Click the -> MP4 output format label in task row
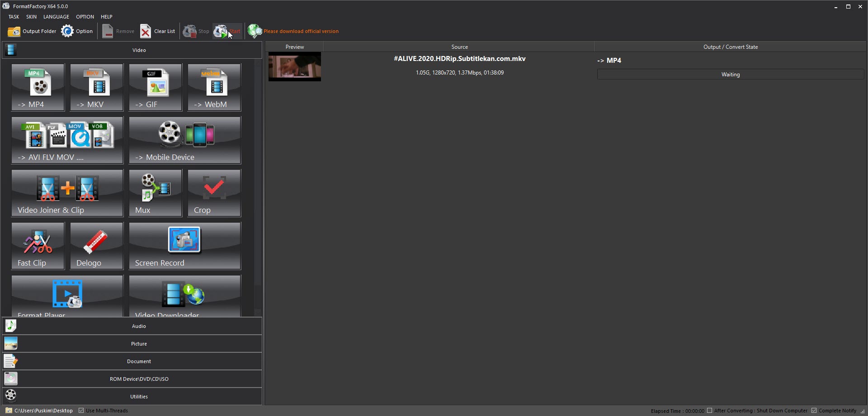Viewport: 868px width, 416px height. click(x=609, y=61)
